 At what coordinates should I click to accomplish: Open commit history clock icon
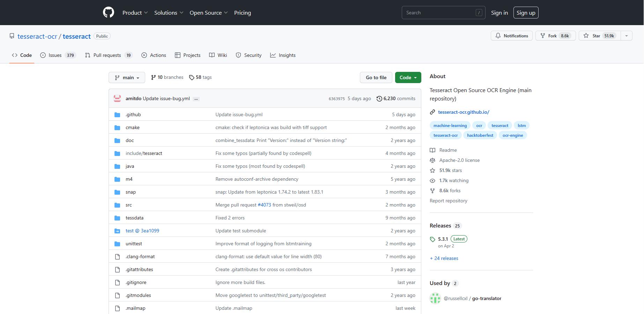(379, 99)
